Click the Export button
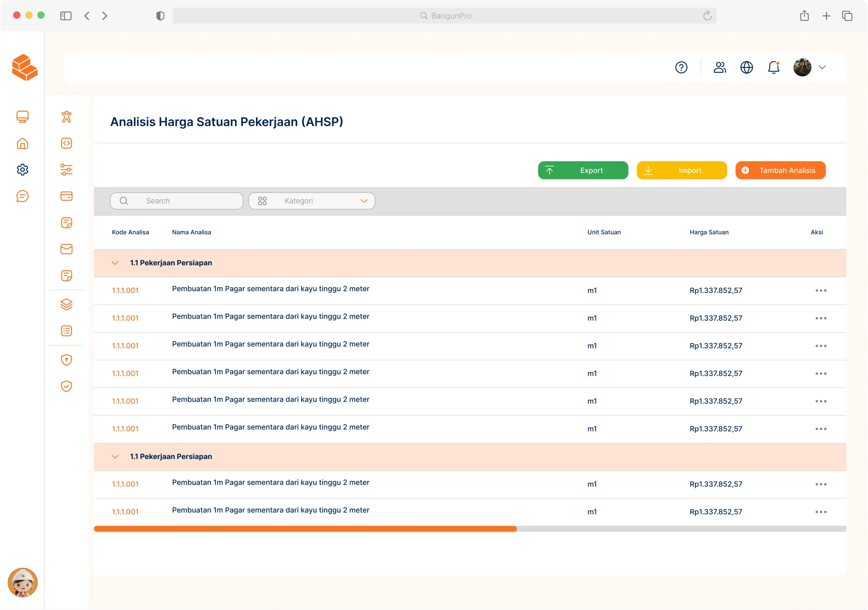 (x=583, y=170)
